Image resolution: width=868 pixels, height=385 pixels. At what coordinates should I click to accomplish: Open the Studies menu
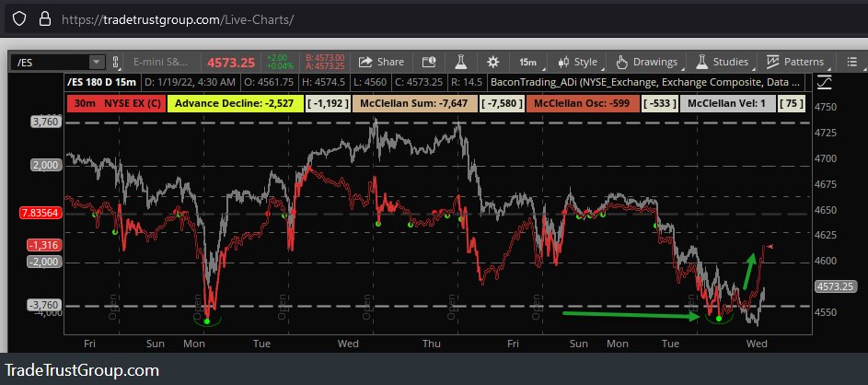[x=723, y=62]
